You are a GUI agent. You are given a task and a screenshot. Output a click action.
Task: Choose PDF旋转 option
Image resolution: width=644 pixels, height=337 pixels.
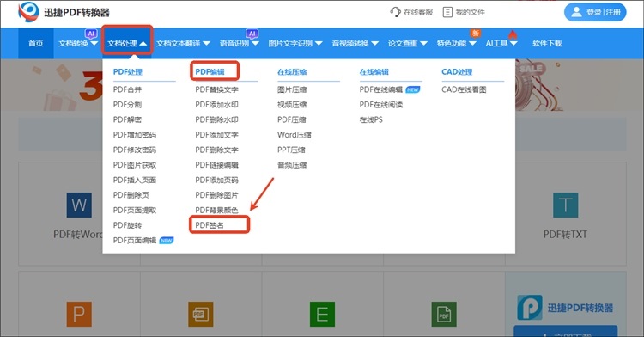click(x=127, y=225)
